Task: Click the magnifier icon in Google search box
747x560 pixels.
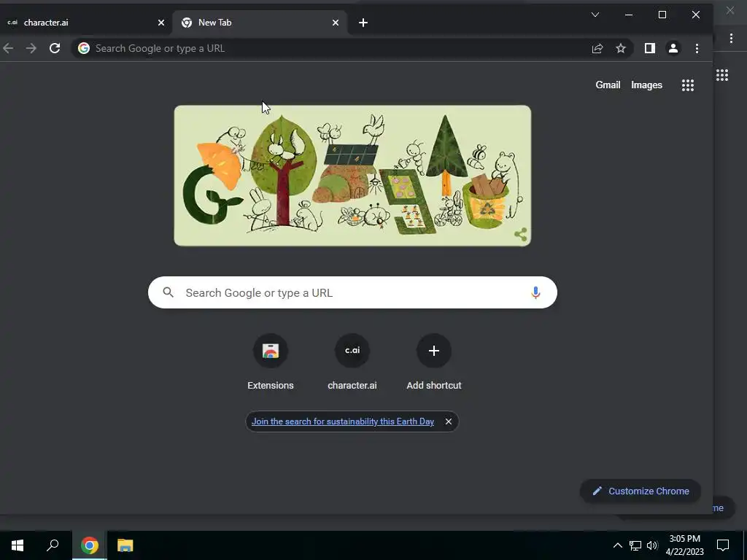Action: pyautogui.click(x=169, y=292)
